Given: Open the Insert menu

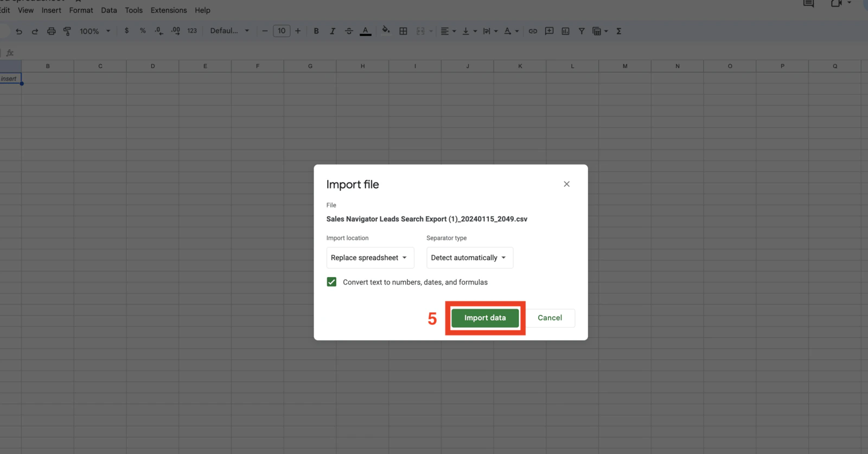Looking at the screenshot, I should pyautogui.click(x=52, y=10).
